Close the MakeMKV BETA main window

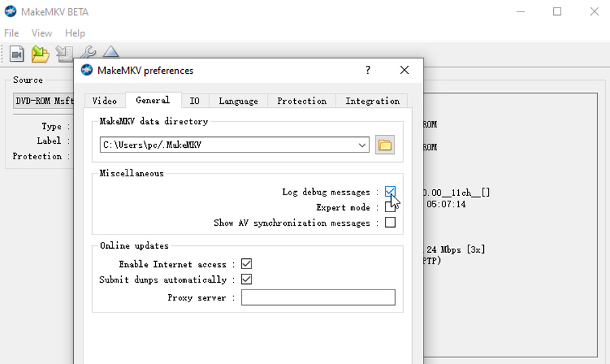[x=594, y=12]
